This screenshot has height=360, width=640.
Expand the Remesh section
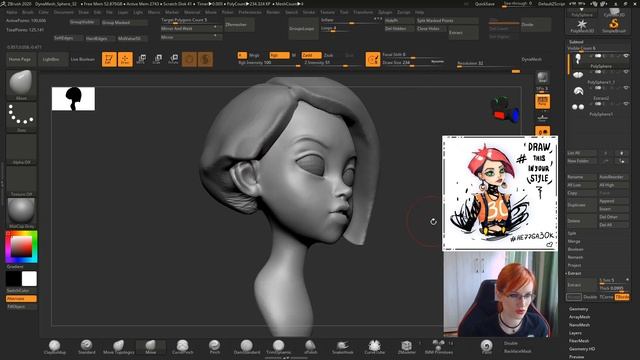tap(575, 257)
